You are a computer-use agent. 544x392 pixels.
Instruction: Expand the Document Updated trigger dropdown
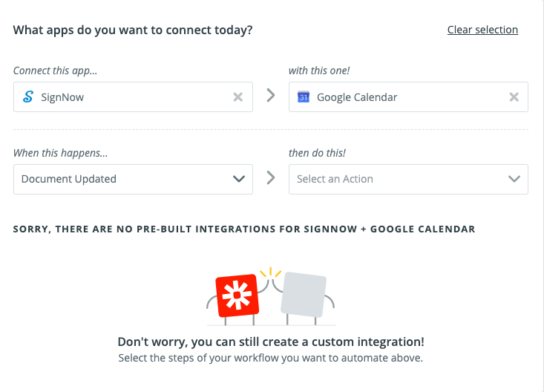click(x=238, y=179)
